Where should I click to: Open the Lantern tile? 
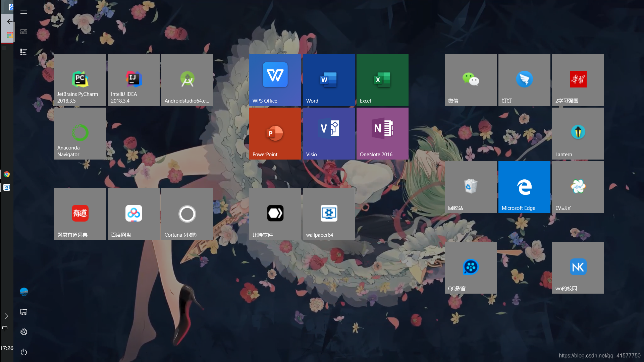578,133
